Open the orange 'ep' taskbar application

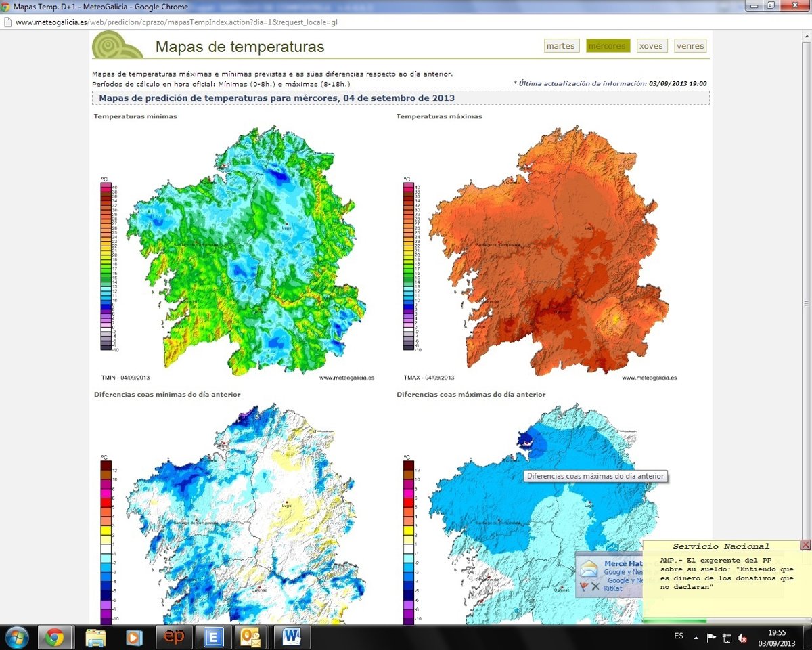click(174, 637)
